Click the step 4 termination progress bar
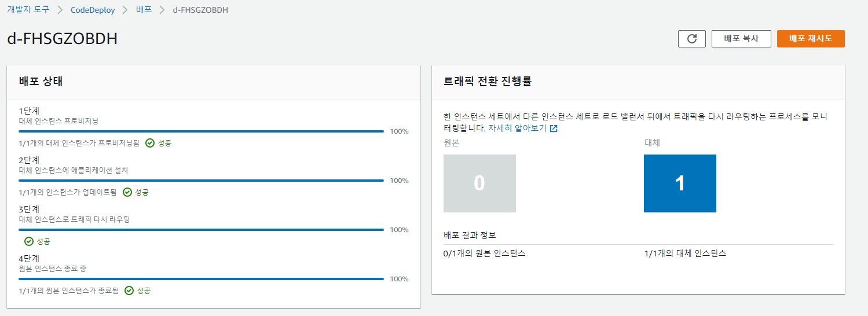 click(201, 279)
